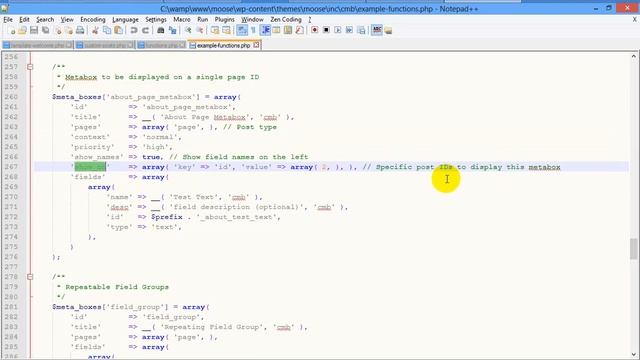The width and height of the screenshot is (640, 360).
Task: Click the X below window controls
Action: [634, 20]
